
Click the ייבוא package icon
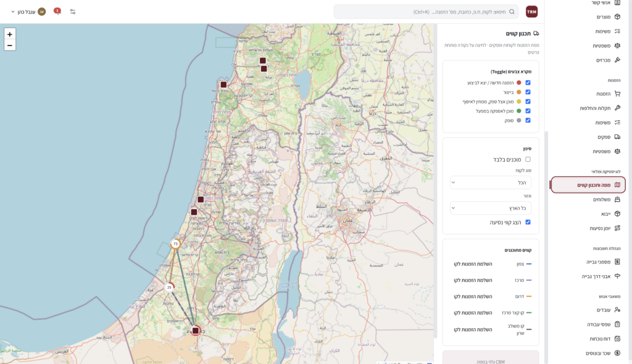(617, 213)
